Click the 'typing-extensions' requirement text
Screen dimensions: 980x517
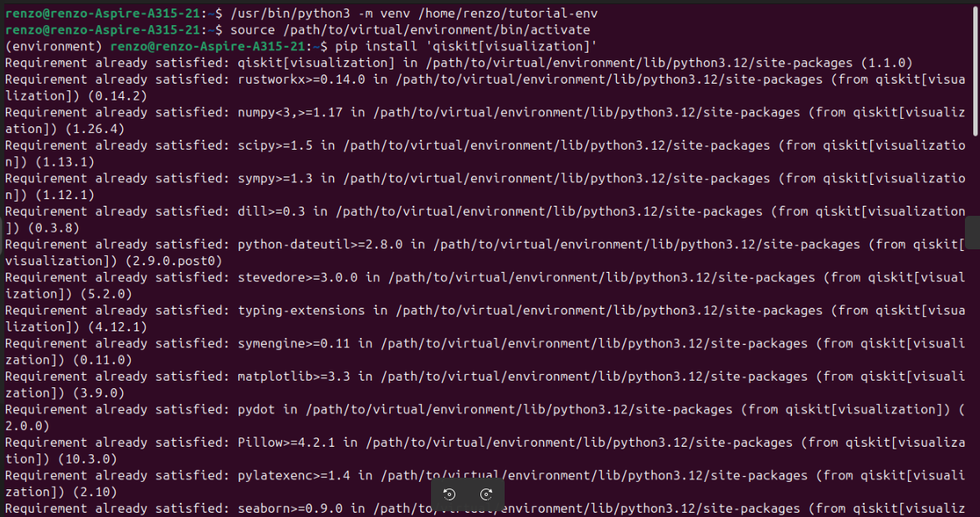pyautogui.click(x=301, y=311)
